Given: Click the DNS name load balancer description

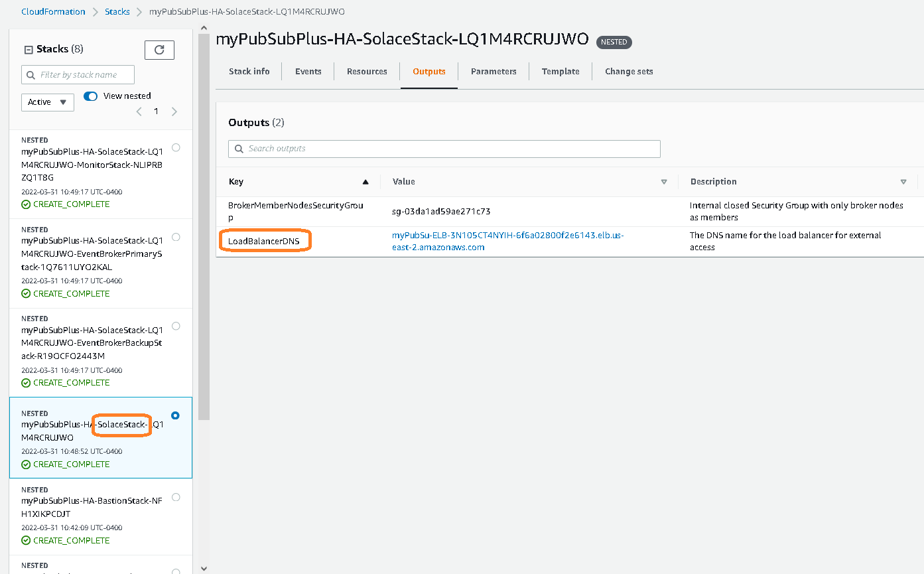Looking at the screenshot, I should 785,242.
